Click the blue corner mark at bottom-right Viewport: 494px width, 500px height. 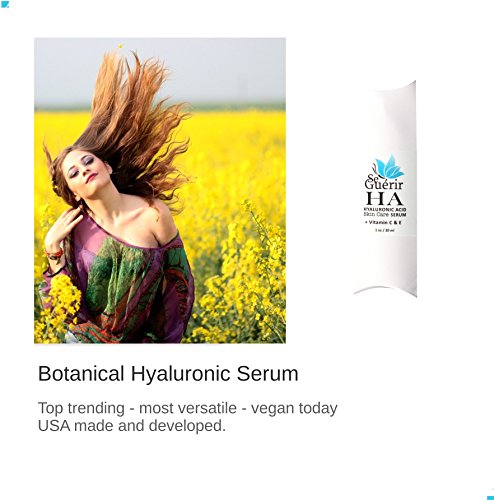pyautogui.click(x=490, y=497)
